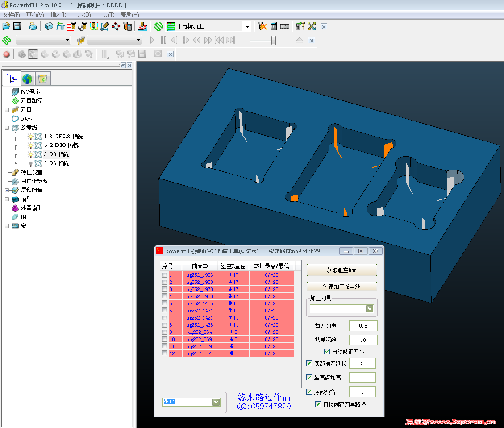The image size is (504, 428).
Task: Check row 9 checkbox for ug252_864
Action: (x=165, y=332)
